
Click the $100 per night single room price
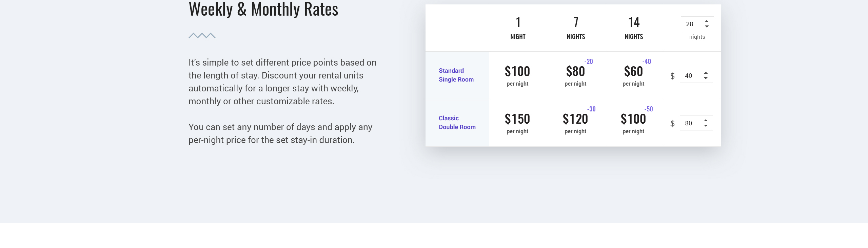coord(518,75)
